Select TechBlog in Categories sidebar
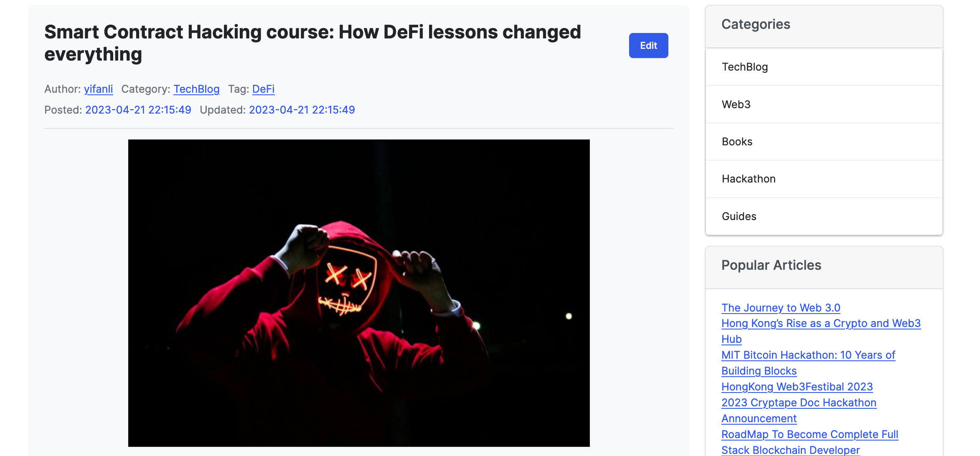The height and width of the screenshot is (456, 980). pyautogui.click(x=824, y=67)
